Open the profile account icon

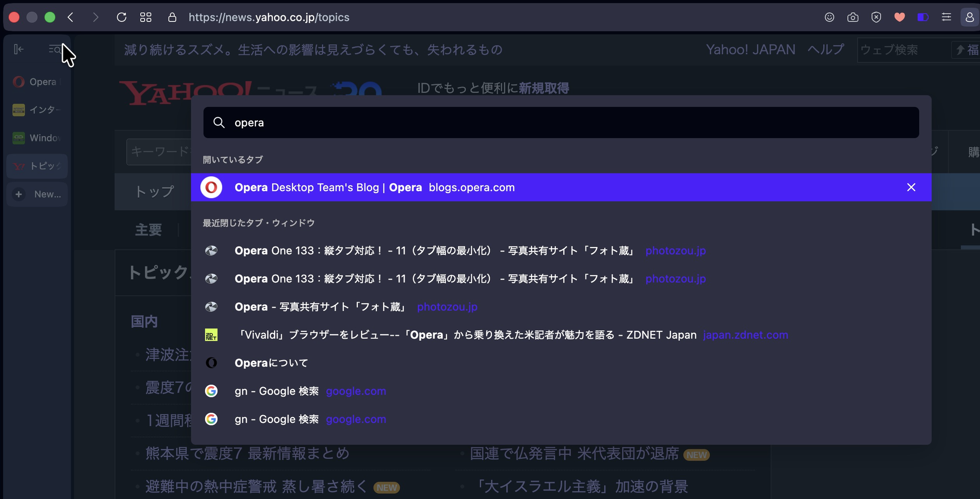click(x=970, y=18)
